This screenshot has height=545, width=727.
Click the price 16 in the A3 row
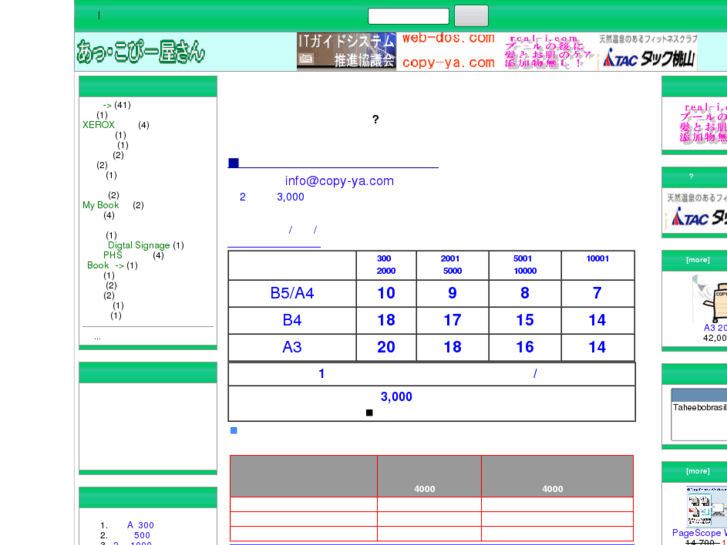point(525,347)
